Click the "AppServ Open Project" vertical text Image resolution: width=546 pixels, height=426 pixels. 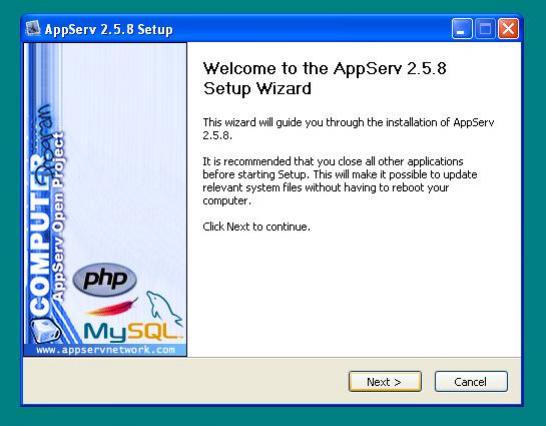[x=58, y=216]
